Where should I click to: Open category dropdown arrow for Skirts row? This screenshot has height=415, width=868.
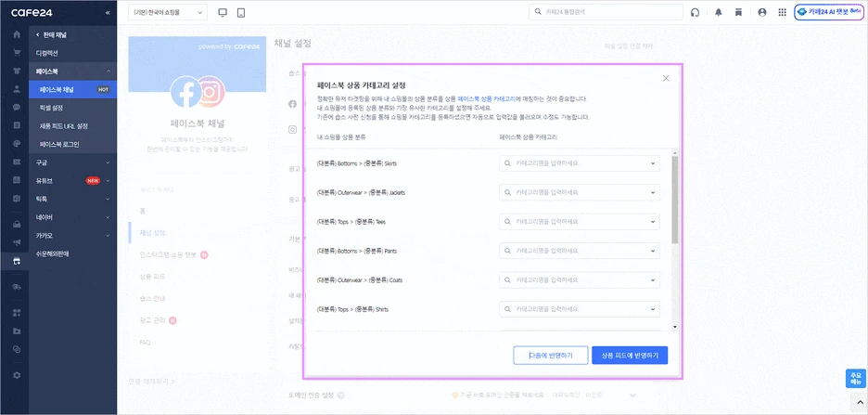coord(653,163)
